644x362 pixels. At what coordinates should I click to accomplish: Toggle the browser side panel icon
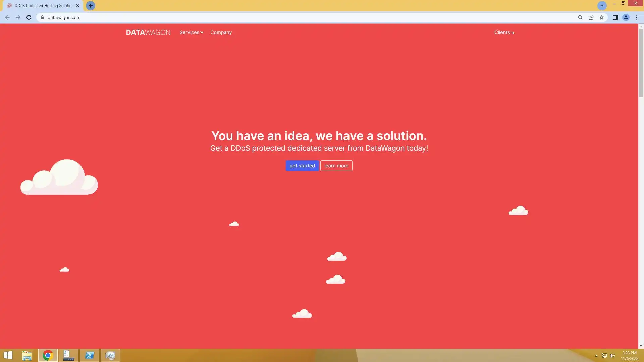click(x=615, y=17)
